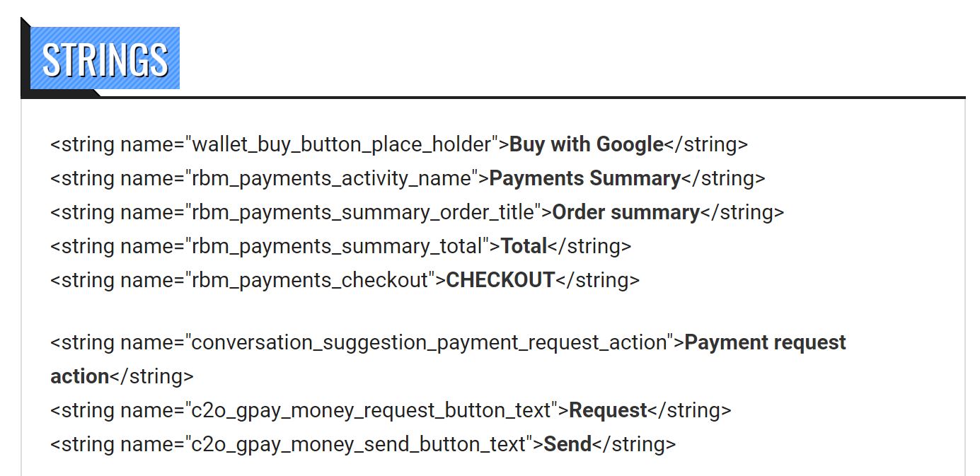The image size is (980, 476).
Task: Click the closing </string> tag after "Send"
Action: click(x=634, y=444)
